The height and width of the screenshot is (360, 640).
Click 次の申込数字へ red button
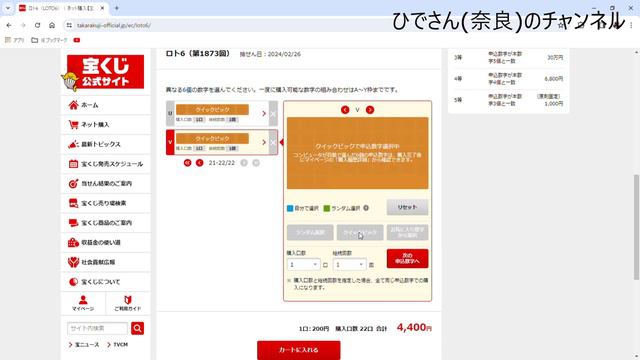[x=407, y=258]
